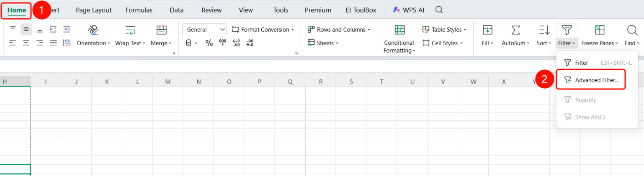The image size is (644, 176).
Task: Open the Tools tab
Action: coord(281,10)
